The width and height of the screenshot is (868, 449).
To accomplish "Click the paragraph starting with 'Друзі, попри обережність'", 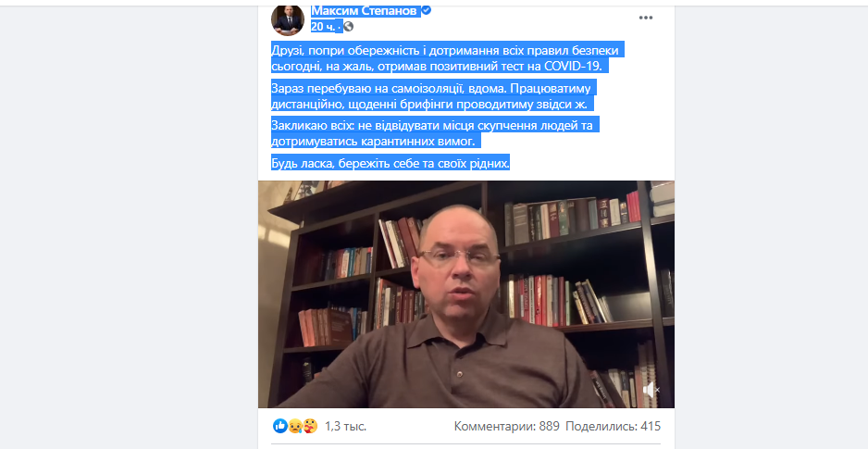I will (448, 58).
